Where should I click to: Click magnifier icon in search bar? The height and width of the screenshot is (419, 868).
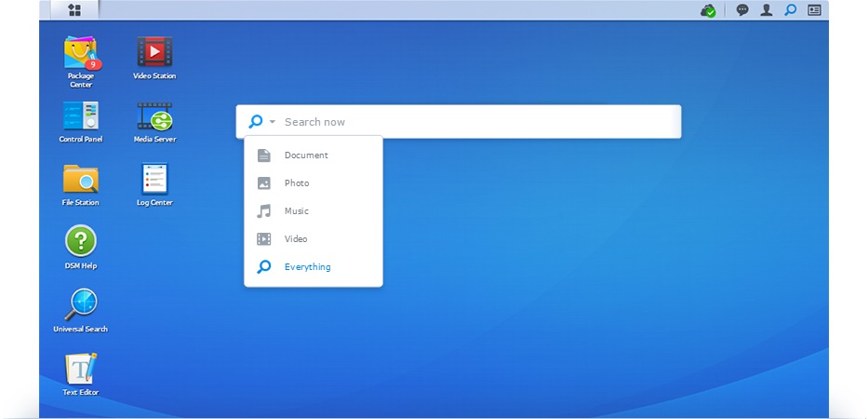[x=255, y=121]
